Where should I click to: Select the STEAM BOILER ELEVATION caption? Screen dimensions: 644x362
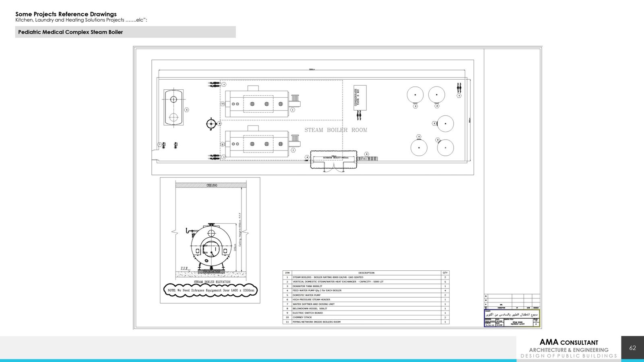212,282
